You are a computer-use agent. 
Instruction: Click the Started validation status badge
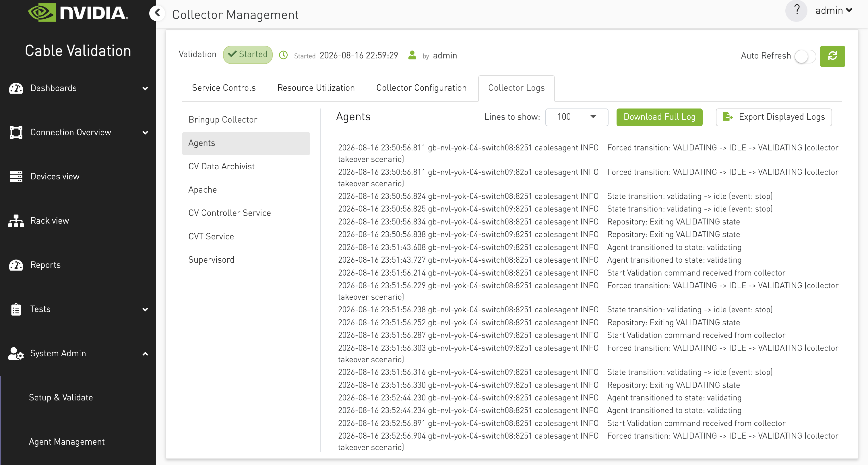click(x=248, y=55)
